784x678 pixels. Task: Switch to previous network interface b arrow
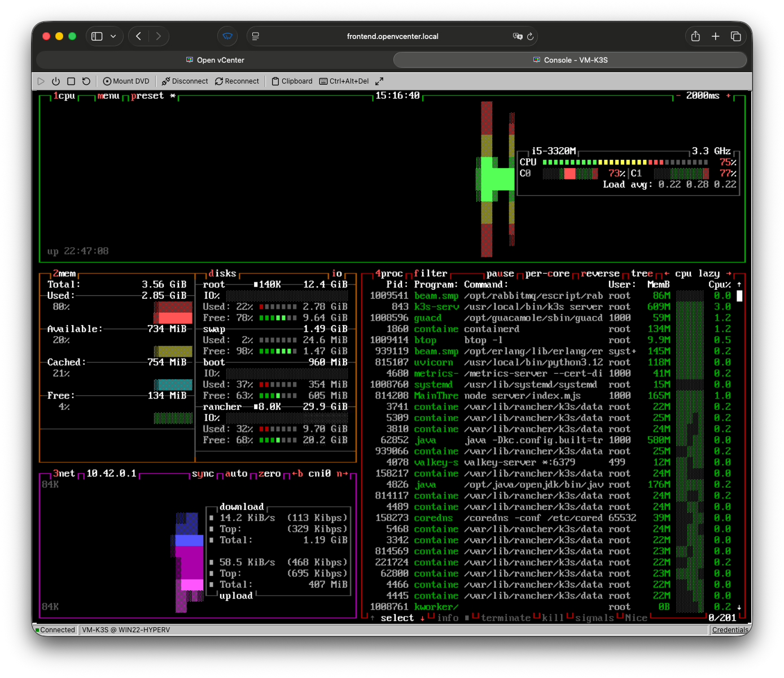(297, 474)
